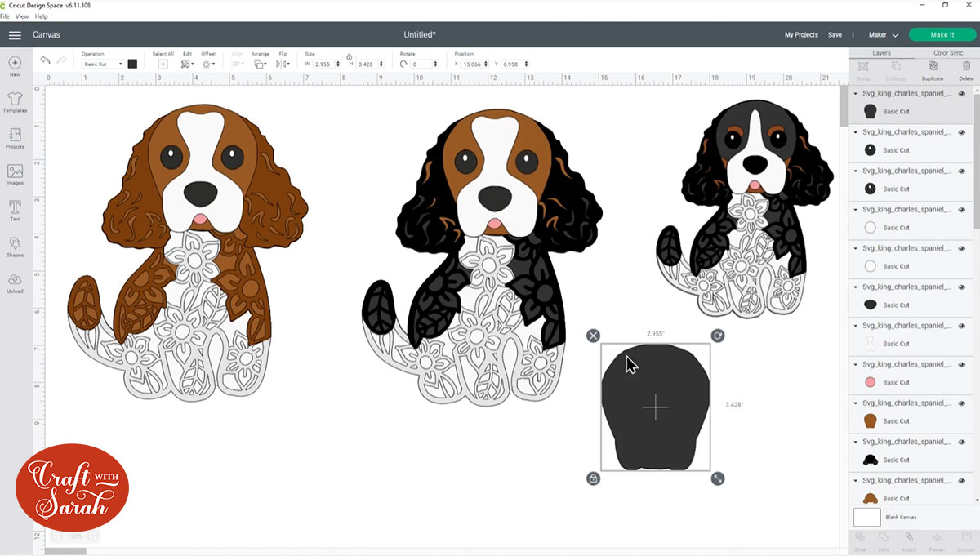This screenshot has width=980, height=556.
Task: Click the green Make It button
Action: (942, 35)
